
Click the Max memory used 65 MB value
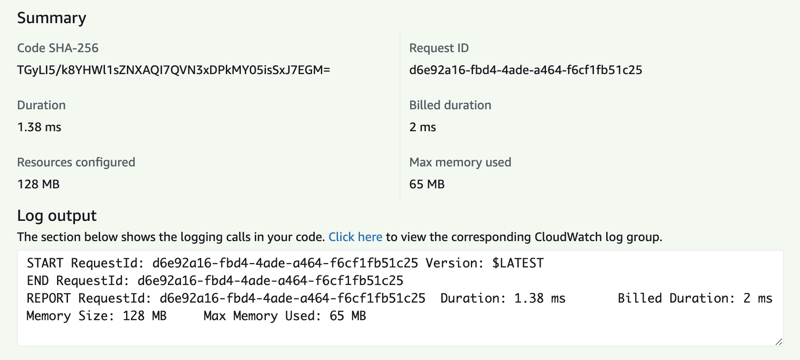click(x=427, y=184)
